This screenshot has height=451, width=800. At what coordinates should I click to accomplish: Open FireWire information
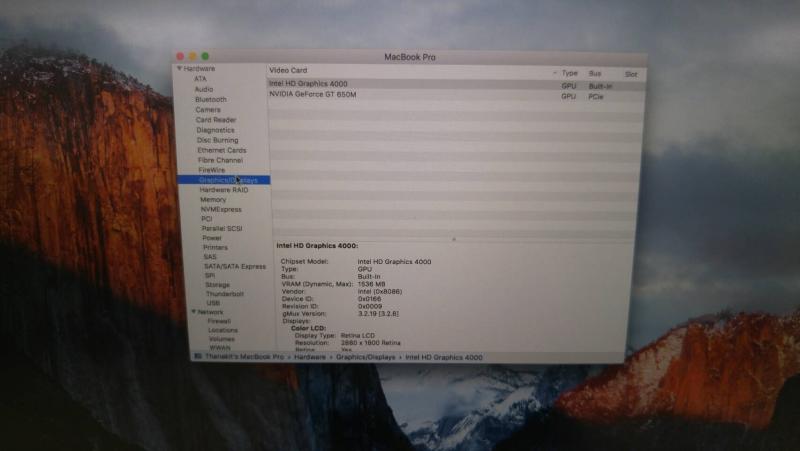212,170
